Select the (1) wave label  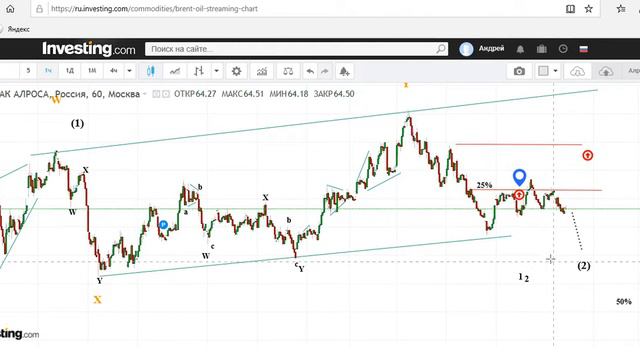77,123
